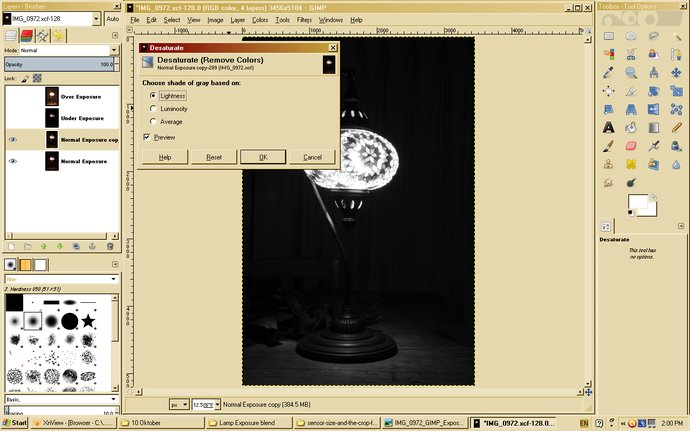Click OK in the Desaturate dialog

point(263,157)
